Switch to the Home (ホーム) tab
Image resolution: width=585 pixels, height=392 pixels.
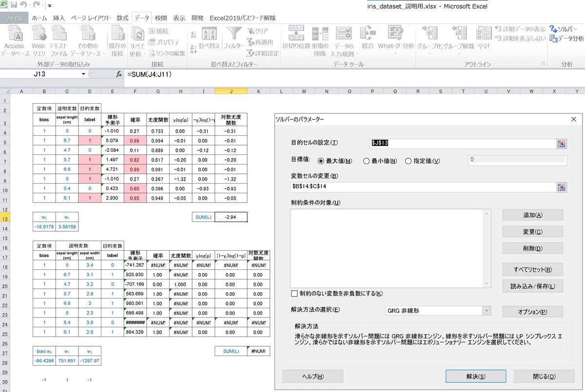[39, 18]
